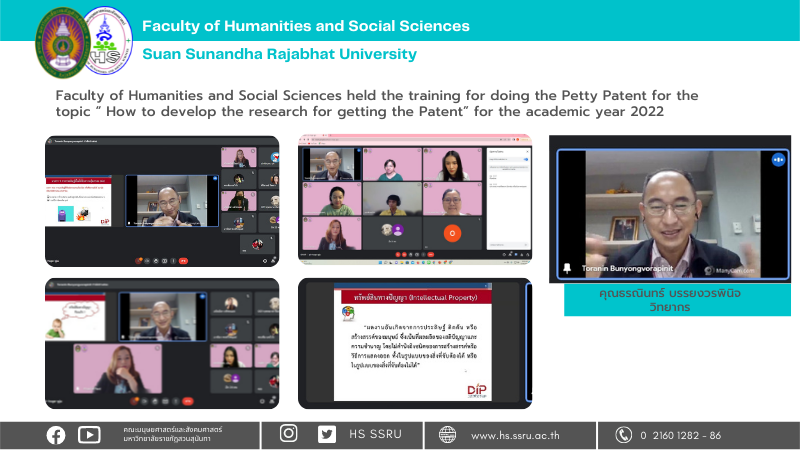Select the top-left meeting screenshot

162,200
